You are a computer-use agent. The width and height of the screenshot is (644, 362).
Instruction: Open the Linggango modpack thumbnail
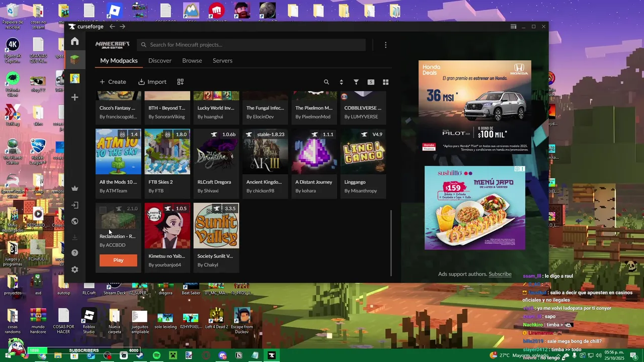[363, 151]
